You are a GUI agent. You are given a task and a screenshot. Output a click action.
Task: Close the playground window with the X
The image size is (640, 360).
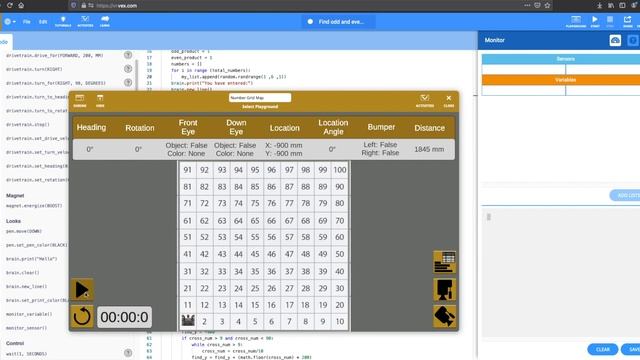point(449,100)
